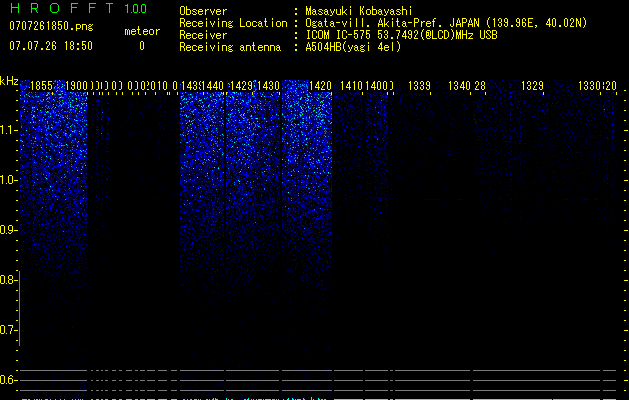Click the 1430 time marker
This screenshot has width=629, height=400.
point(268,86)
